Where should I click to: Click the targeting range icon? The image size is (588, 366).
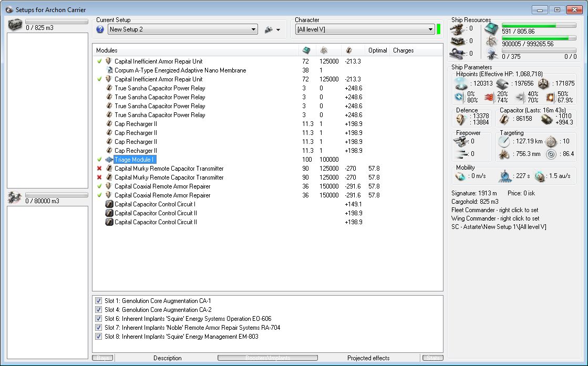coord(504,142)
